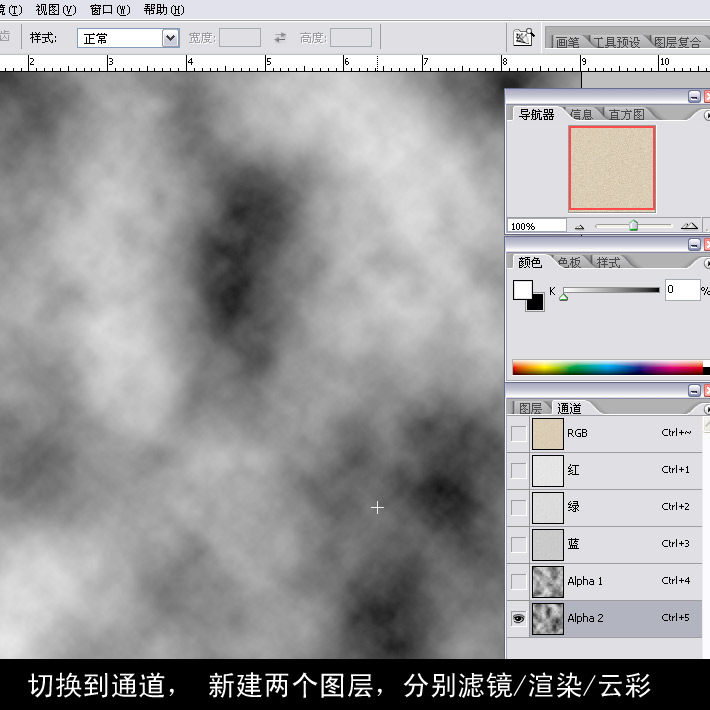Hide the Alpha 2 channel eye icon
The height and width of the screenshot is (710, 710).
[x=518, y=619]
